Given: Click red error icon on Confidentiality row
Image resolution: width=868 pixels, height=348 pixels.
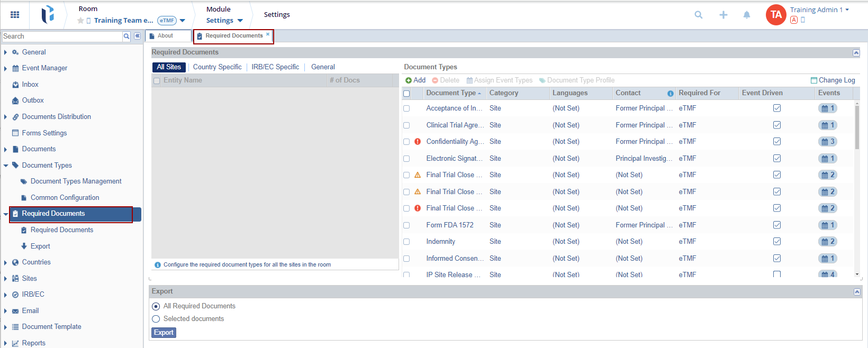Looking at the screenshot, I should [x=418, y=142].
